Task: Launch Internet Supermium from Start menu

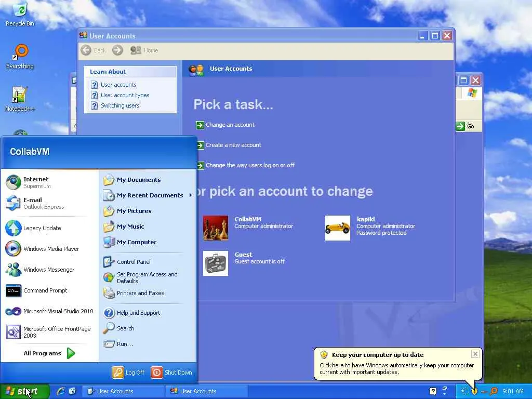Action: [49, 182]
